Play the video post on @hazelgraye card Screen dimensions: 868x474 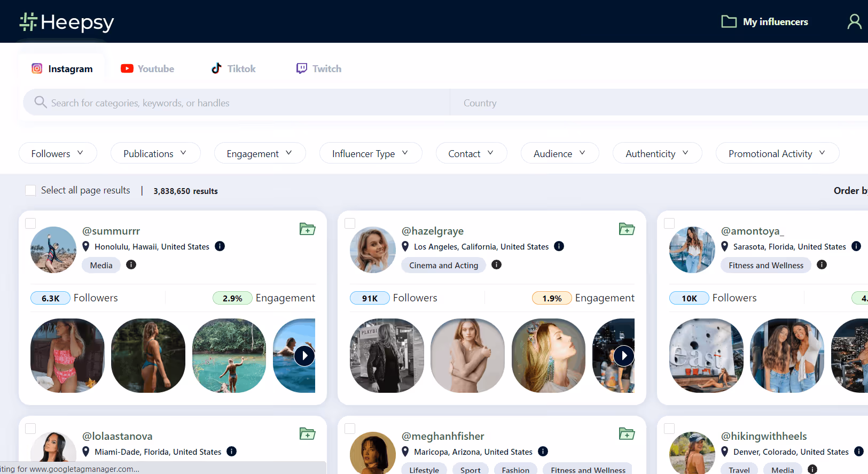coord(623,356)
